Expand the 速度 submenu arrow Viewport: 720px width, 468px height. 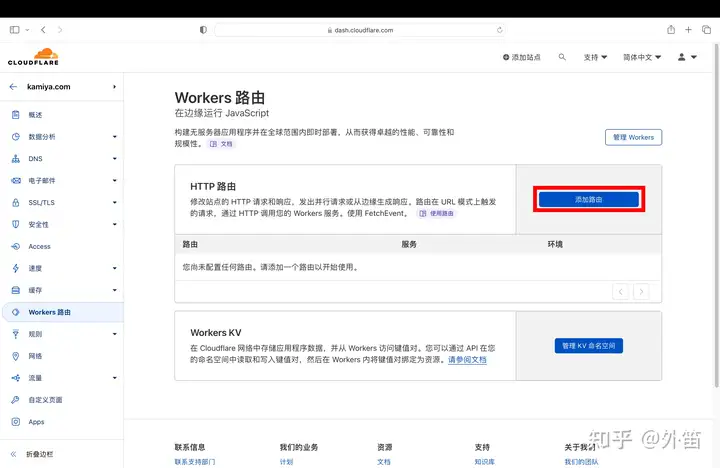tap(115, 268)
